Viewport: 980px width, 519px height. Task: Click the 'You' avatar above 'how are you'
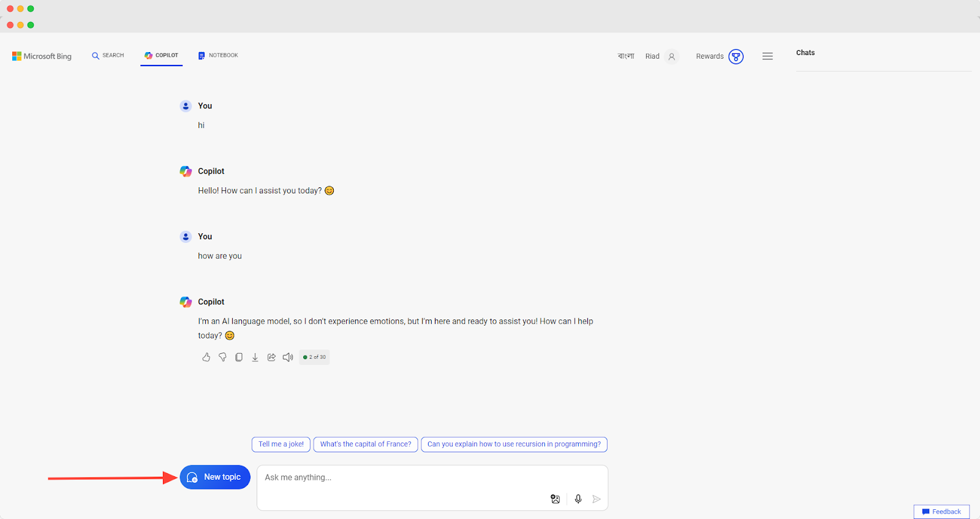click(x=186, y=237)
